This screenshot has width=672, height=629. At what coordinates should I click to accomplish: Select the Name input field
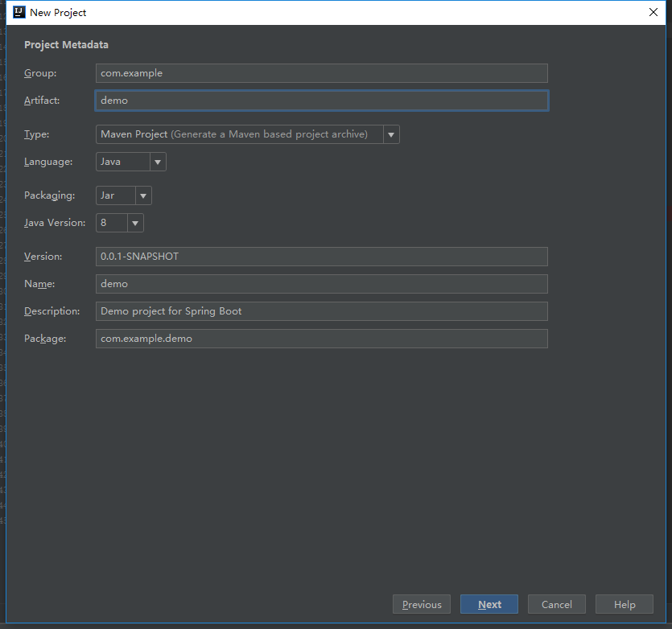(321, 284)
